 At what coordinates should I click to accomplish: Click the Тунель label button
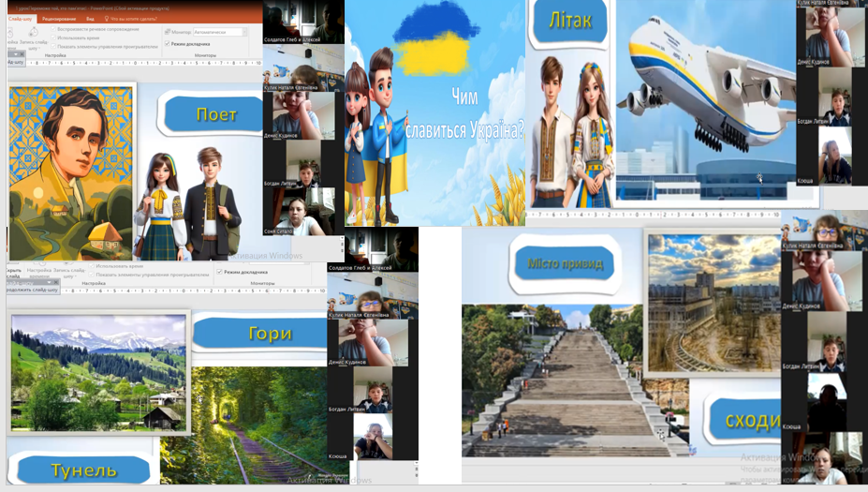point(84,470)
